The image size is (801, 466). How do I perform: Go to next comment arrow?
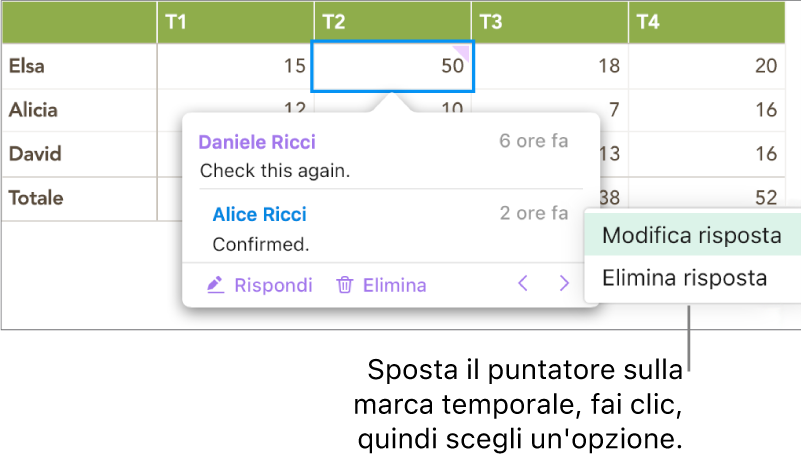pos(565,285)
